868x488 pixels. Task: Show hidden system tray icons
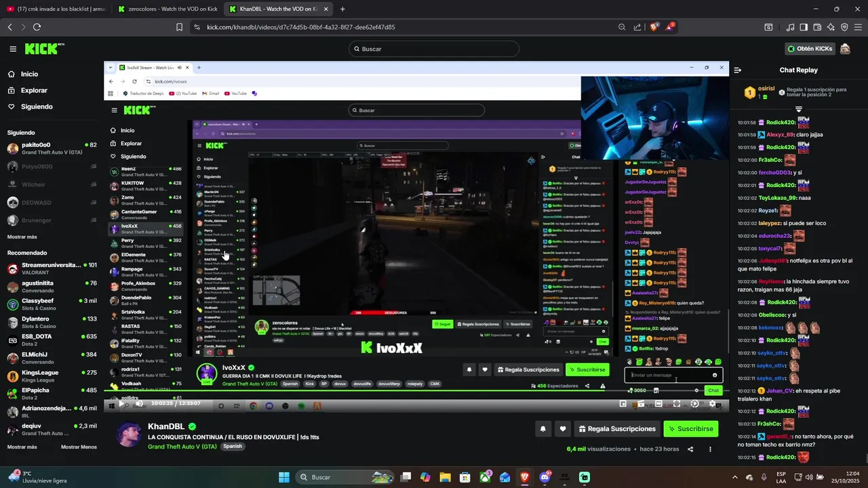[x=734, y=477]
